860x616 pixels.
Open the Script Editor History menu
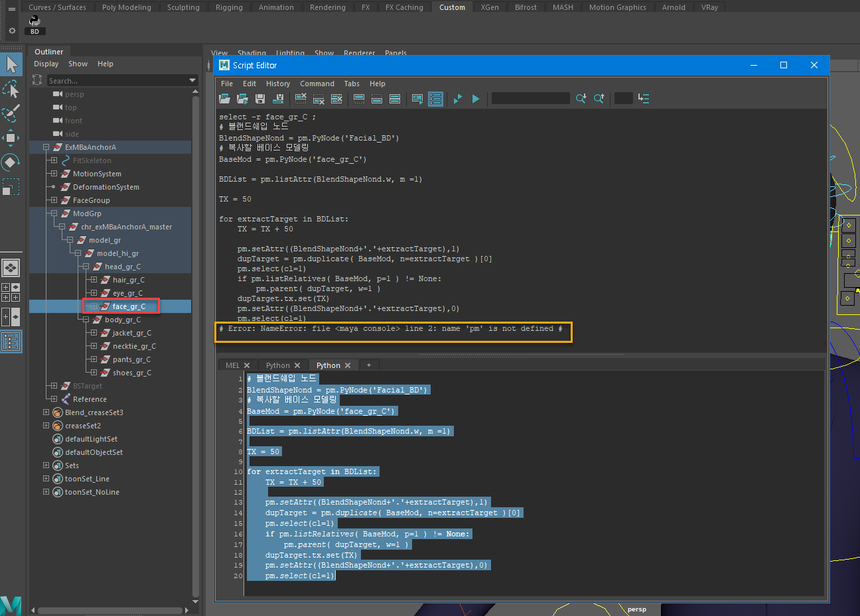point(277,84)
